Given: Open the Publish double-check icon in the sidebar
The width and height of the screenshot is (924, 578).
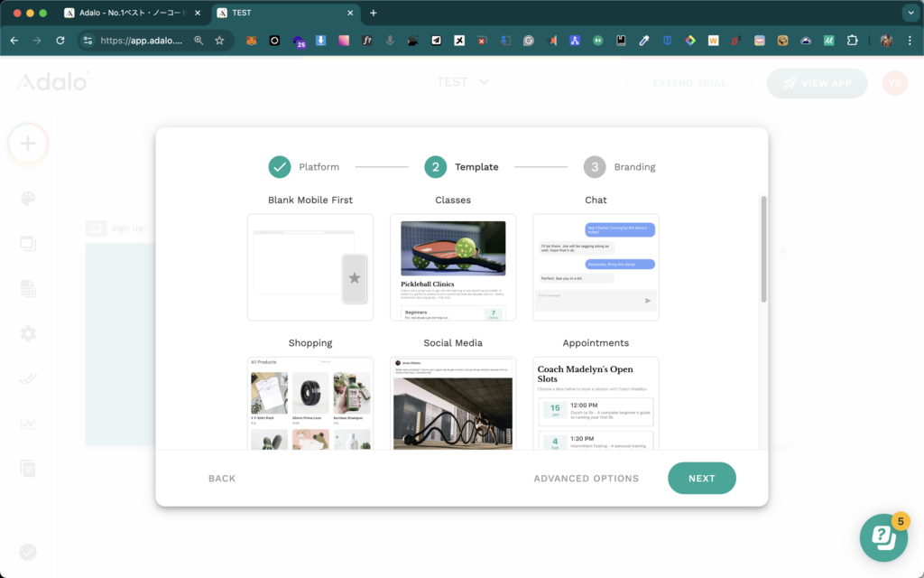Looking at the screenshot, I should click(28, 378).
